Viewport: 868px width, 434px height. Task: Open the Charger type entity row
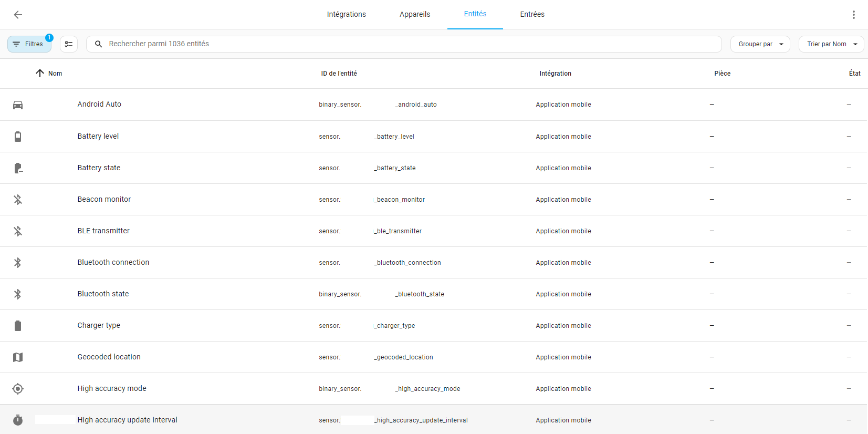point(99,326)
